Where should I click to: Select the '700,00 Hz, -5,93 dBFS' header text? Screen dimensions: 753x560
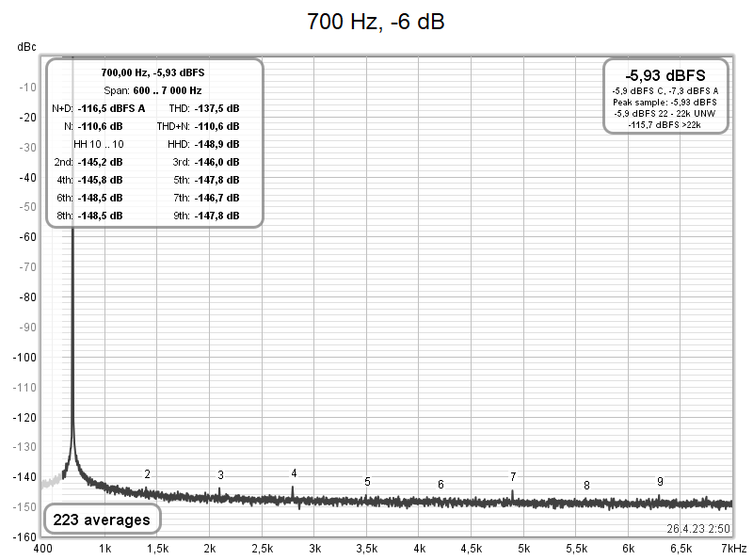point(152,72)
